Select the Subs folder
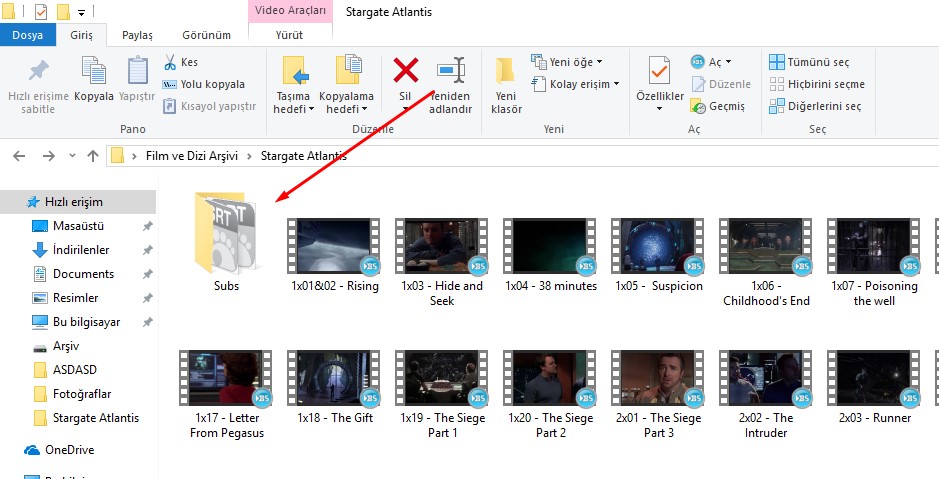Screen dimensions: 939x479 [226, 238]
